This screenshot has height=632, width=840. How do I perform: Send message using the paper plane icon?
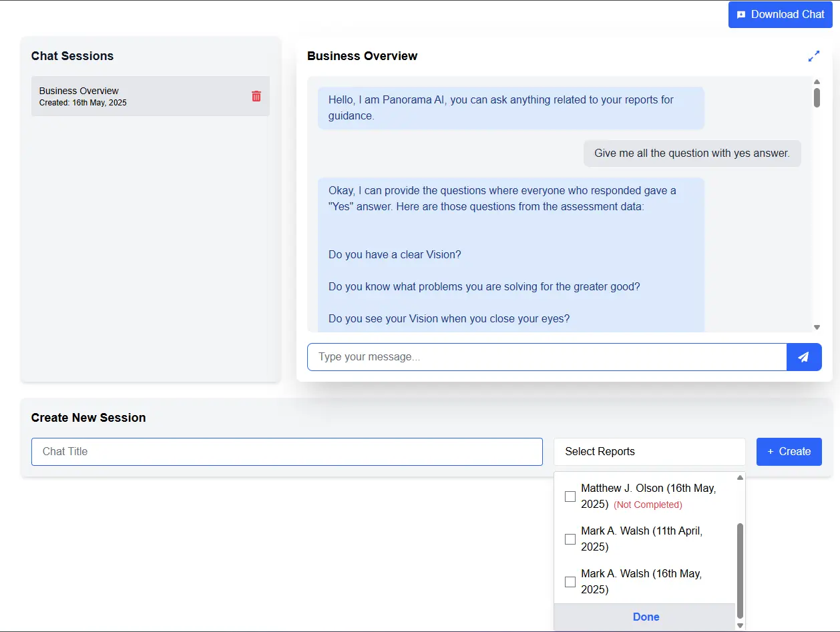804,357
